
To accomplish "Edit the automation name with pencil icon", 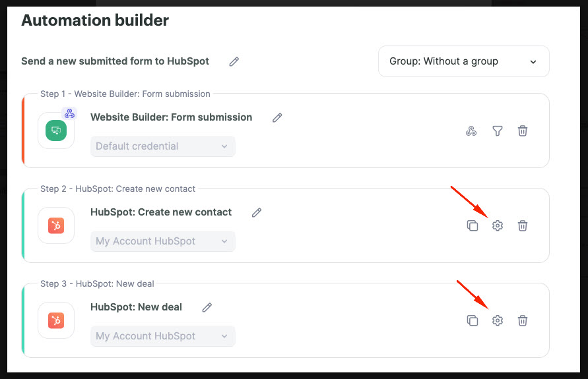I will pyautogui.click(x=234, y=61).
